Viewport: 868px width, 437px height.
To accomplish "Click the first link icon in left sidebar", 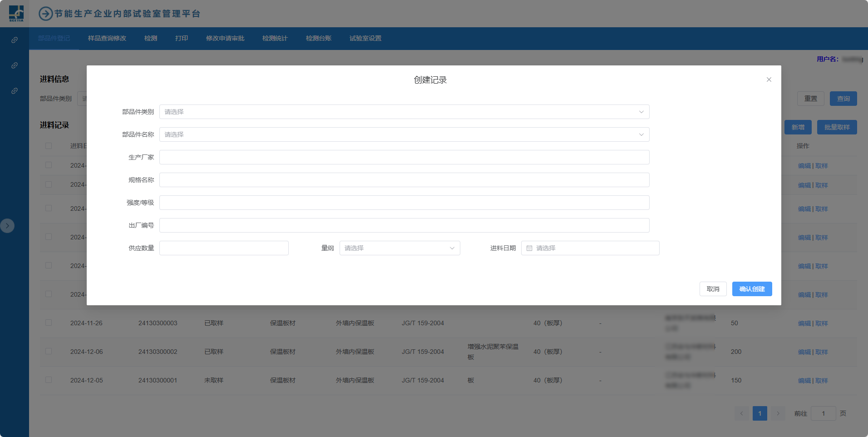I will tap(15, 40).
